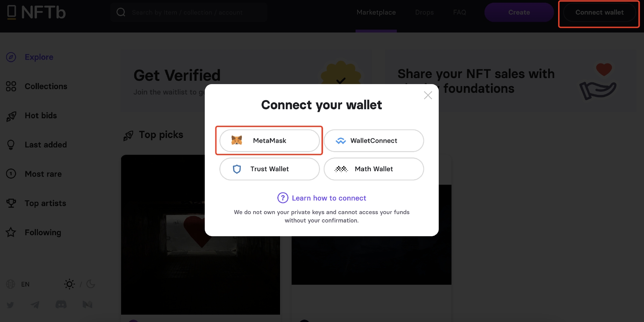Click the question mark help icon
Image resolution: width=644 pixels, height=322 pixels.
point(283,198)
